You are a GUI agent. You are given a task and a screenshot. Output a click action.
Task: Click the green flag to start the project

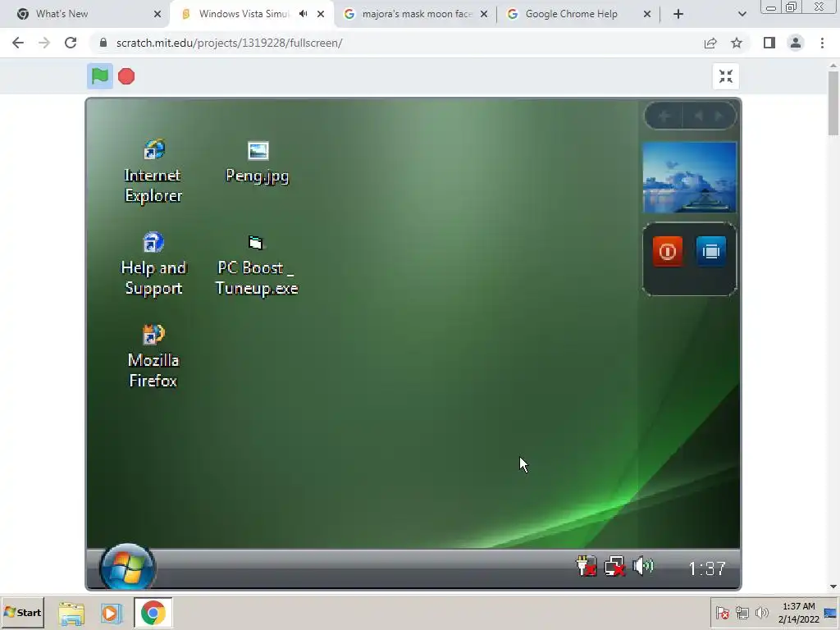[99, 76]
